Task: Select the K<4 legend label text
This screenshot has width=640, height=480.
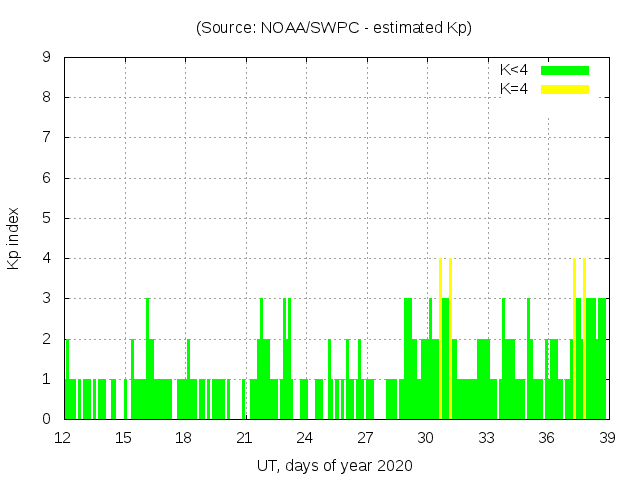Action: [514, 70]
